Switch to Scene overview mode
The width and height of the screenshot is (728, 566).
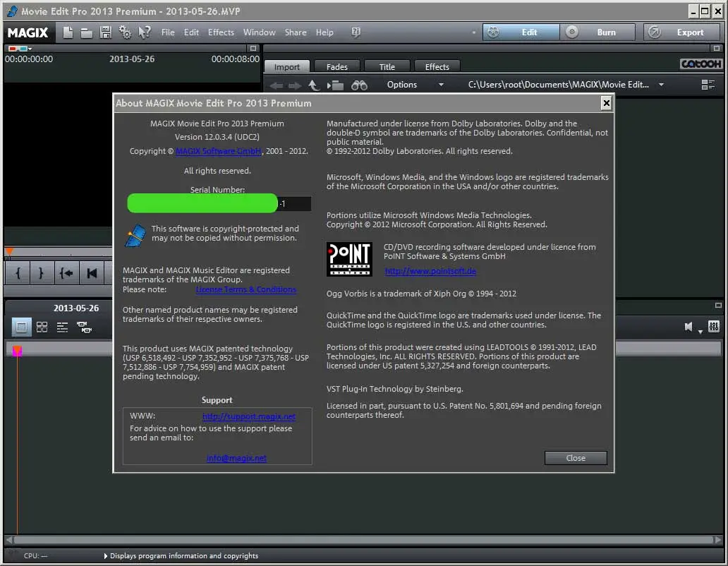pos(42,327)
